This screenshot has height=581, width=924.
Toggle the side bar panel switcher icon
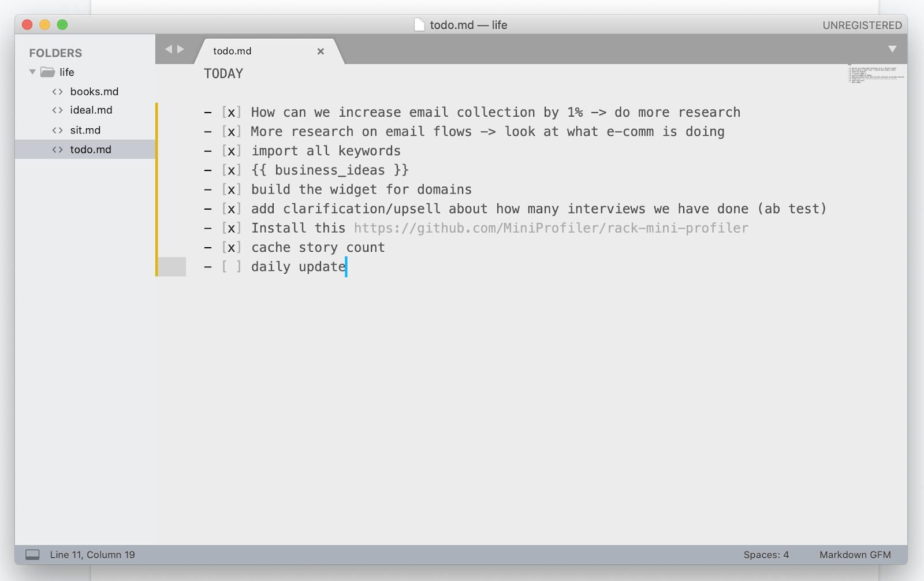point(33,554)
